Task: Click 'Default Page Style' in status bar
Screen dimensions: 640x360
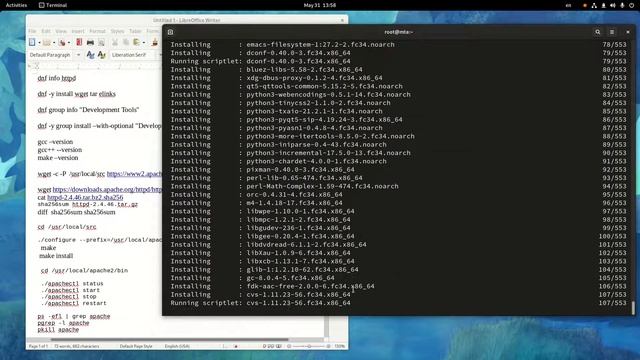Action: (x=136, y=346)
